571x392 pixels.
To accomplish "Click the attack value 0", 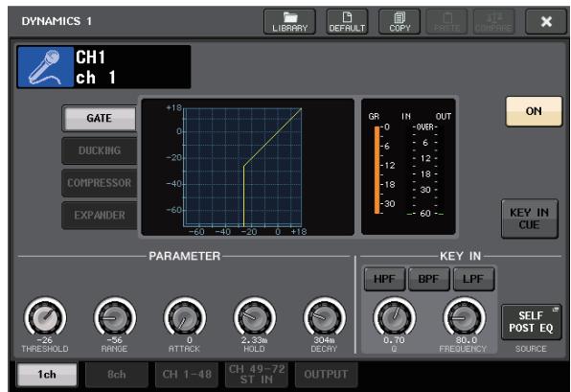I will [190, 340].
